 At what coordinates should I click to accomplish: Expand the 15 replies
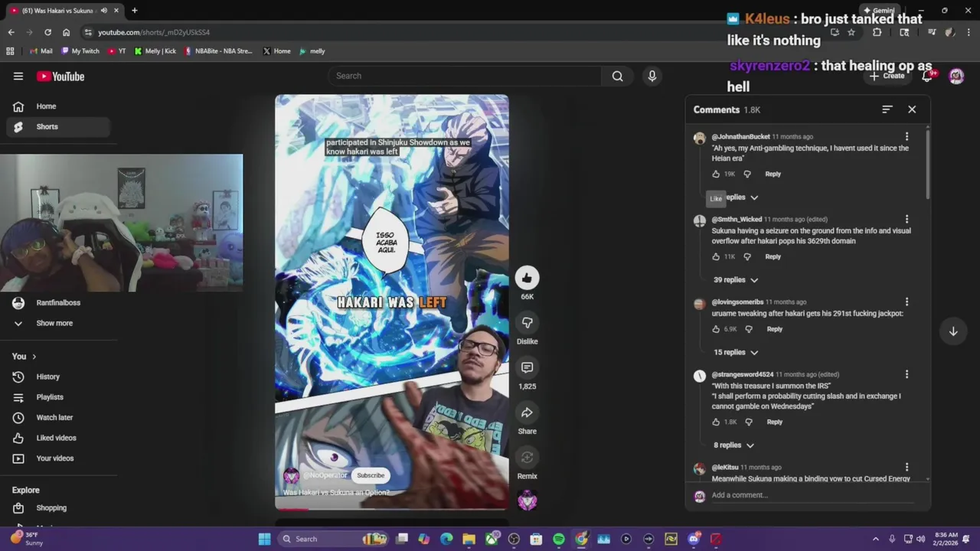click(736, 353)
